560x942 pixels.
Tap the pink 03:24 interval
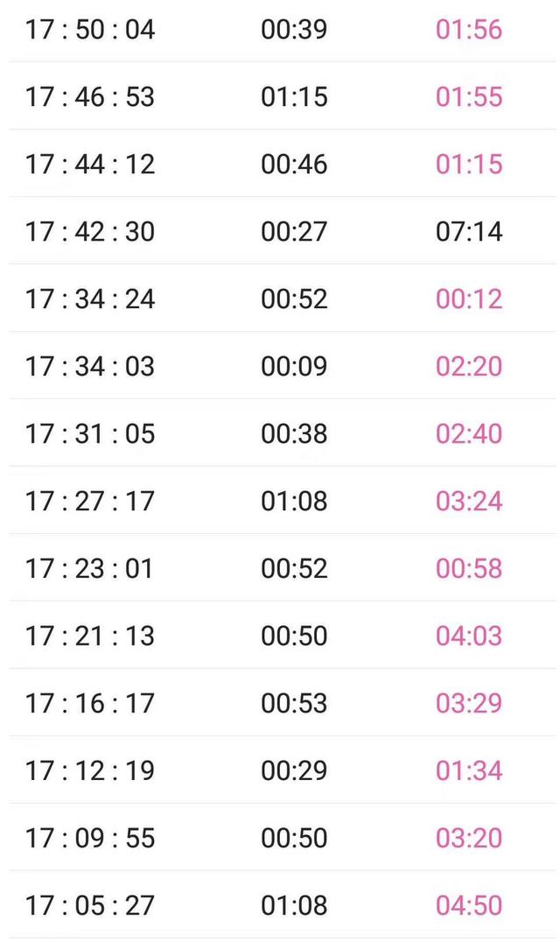[469, 501]
